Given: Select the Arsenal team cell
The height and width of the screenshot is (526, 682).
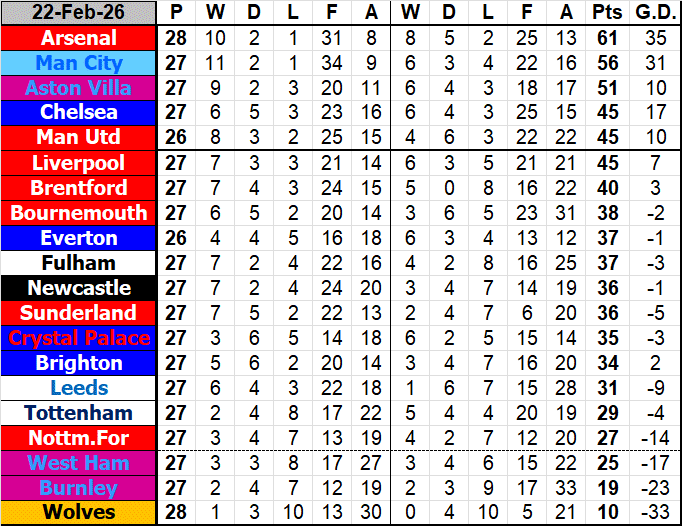Looking at the screenshot, I should click(79, 38).
